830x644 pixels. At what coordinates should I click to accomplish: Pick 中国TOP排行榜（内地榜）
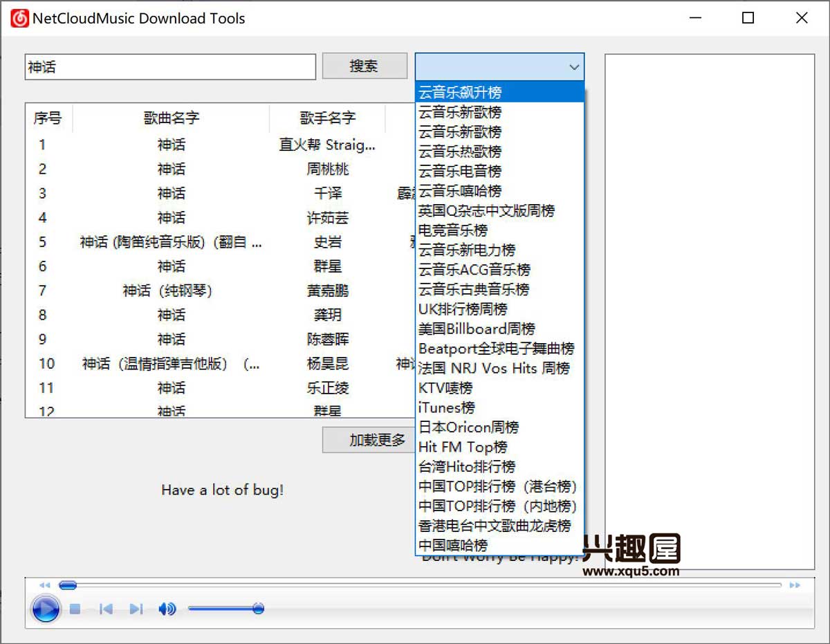coord(500,506)
